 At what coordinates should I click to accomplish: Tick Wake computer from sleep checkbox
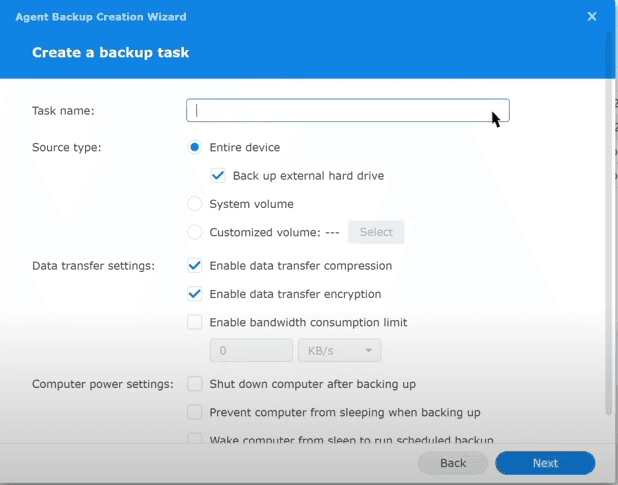195,439
